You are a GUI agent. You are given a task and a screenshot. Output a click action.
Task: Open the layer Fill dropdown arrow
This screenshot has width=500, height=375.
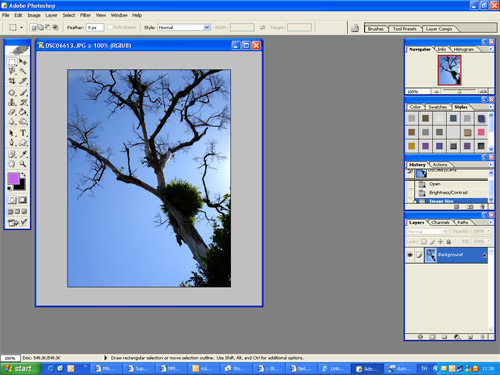[x=489, y=241]
